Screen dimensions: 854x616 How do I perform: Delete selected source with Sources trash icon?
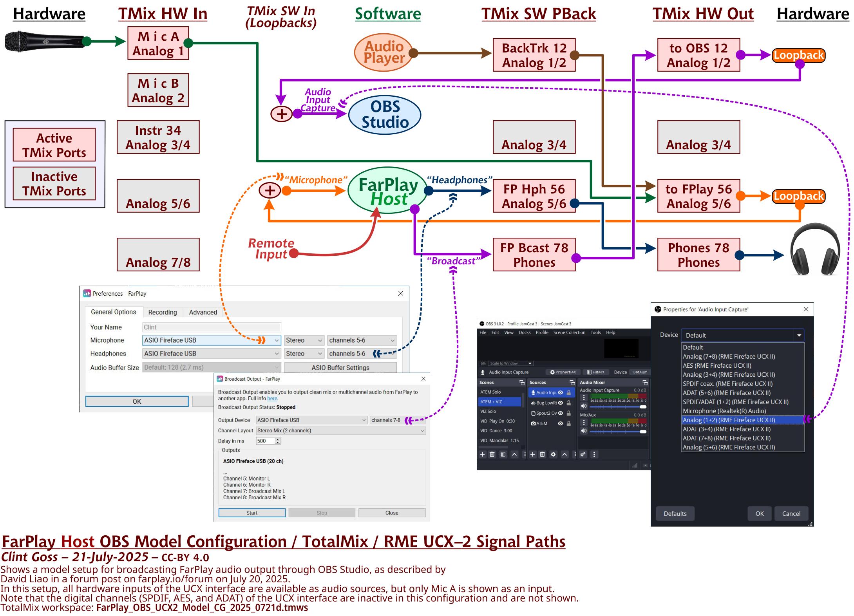pos(543,455)
